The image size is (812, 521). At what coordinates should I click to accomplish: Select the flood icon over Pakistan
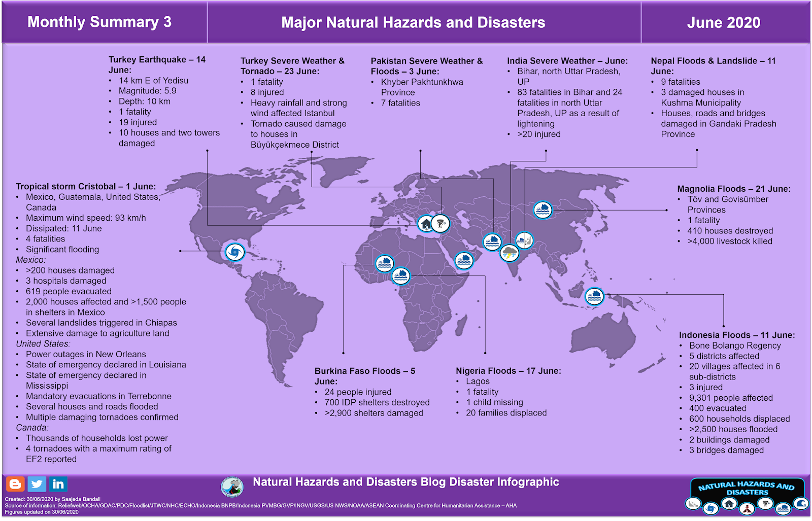pyautogui.click(x=492, y=241)
